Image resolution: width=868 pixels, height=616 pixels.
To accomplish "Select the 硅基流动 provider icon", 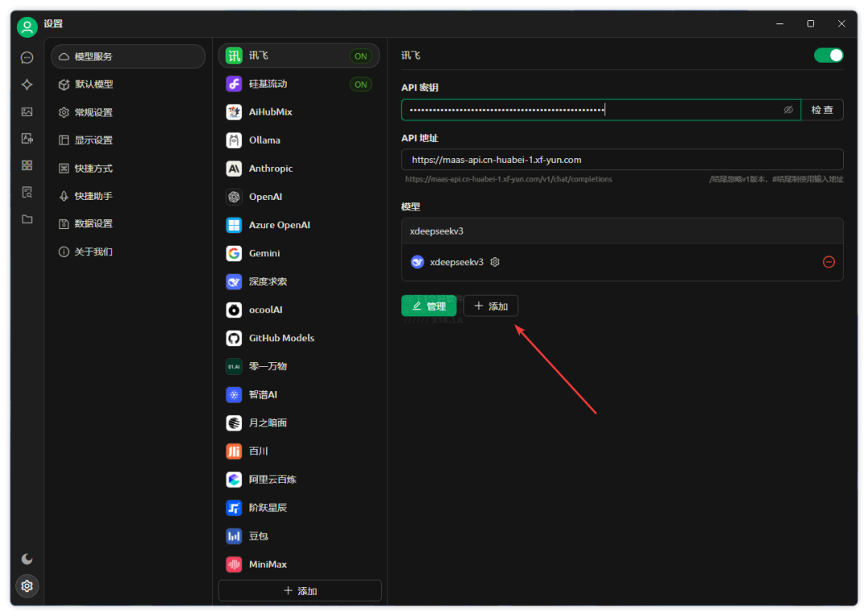I will point(234,84).
